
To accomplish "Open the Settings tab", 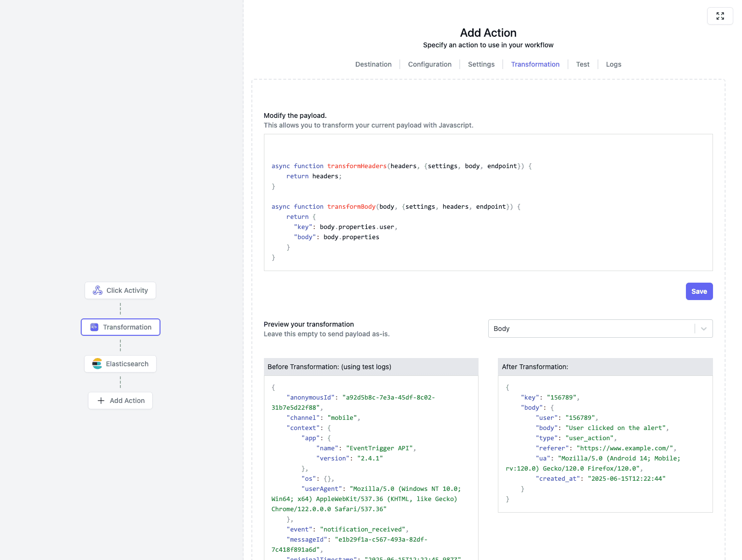I will click(x=481, y=64).
